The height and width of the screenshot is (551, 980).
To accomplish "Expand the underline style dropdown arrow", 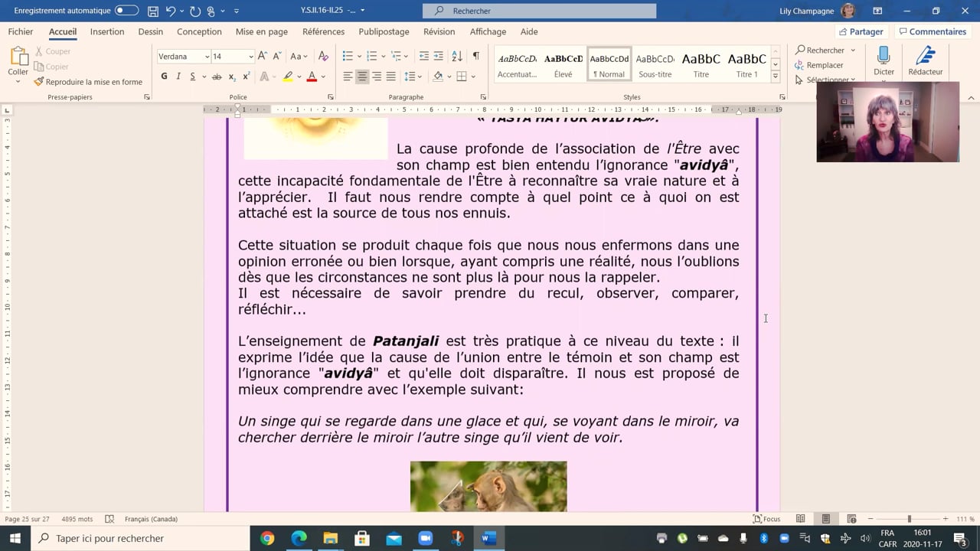I will 203,77.
